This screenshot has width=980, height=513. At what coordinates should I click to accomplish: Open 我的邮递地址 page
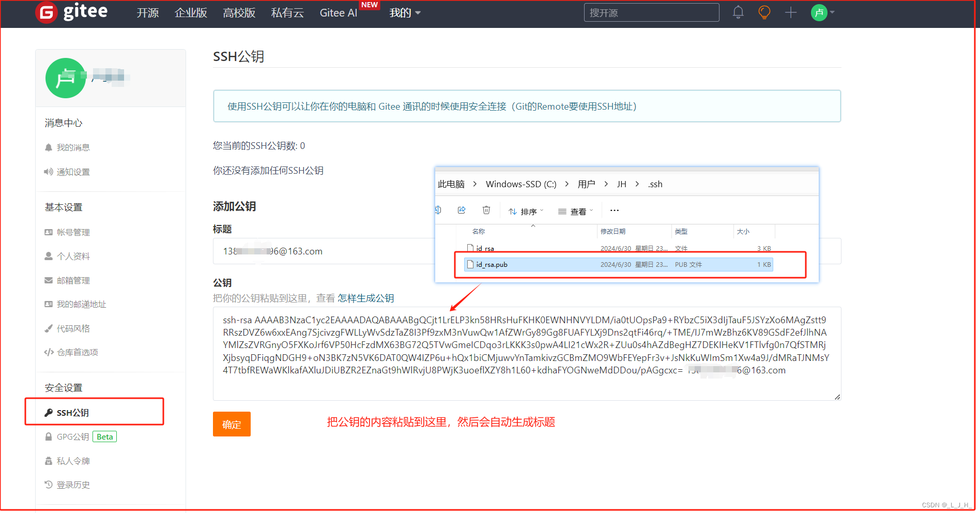81,304
